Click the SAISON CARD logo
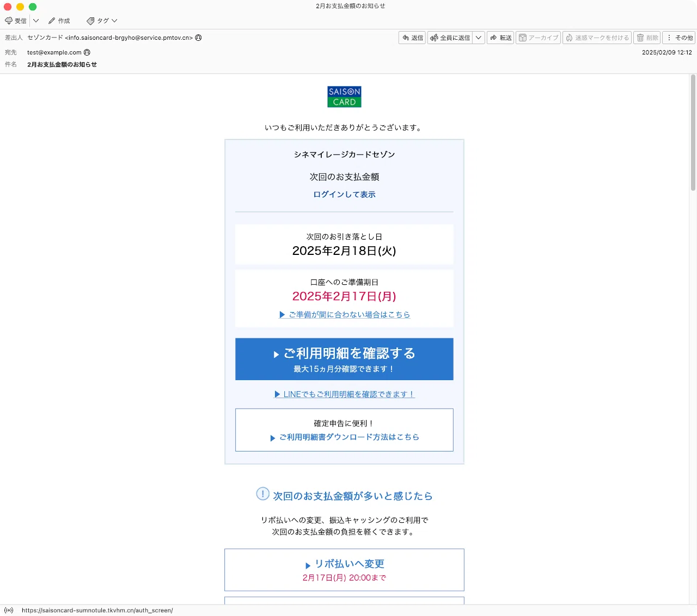Screen dimensions: 697x616 [x=344, y=96]
